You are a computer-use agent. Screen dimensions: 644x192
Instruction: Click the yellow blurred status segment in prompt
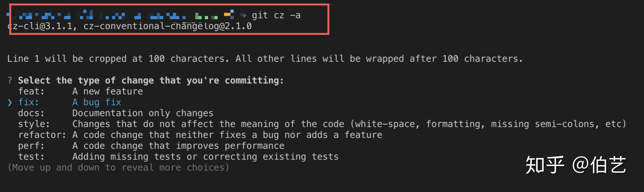(229, 14)
